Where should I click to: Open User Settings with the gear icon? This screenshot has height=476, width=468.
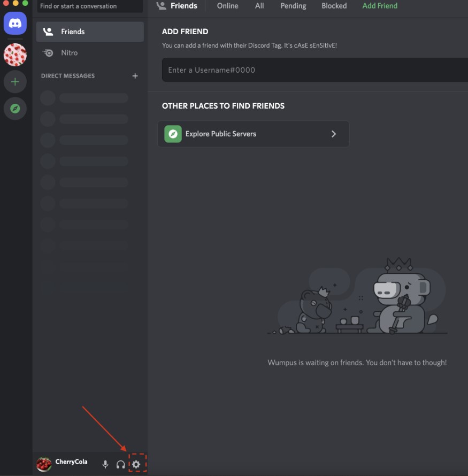136,464
